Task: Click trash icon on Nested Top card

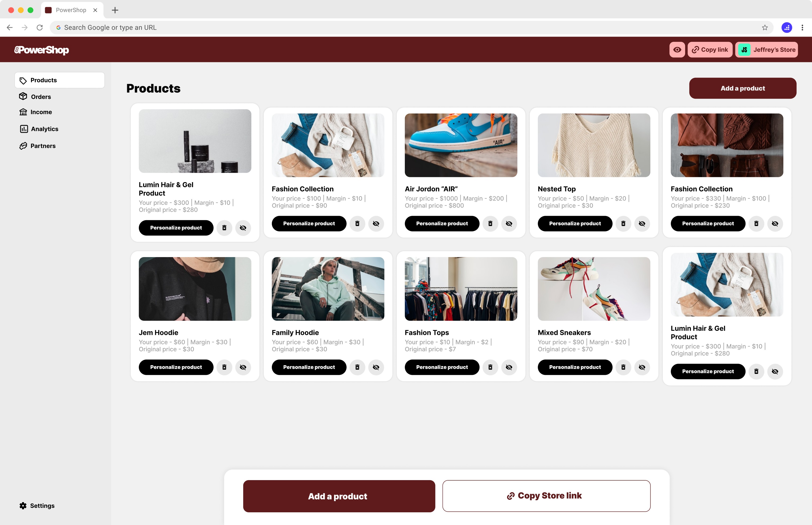Action: (x=623, y=224)
